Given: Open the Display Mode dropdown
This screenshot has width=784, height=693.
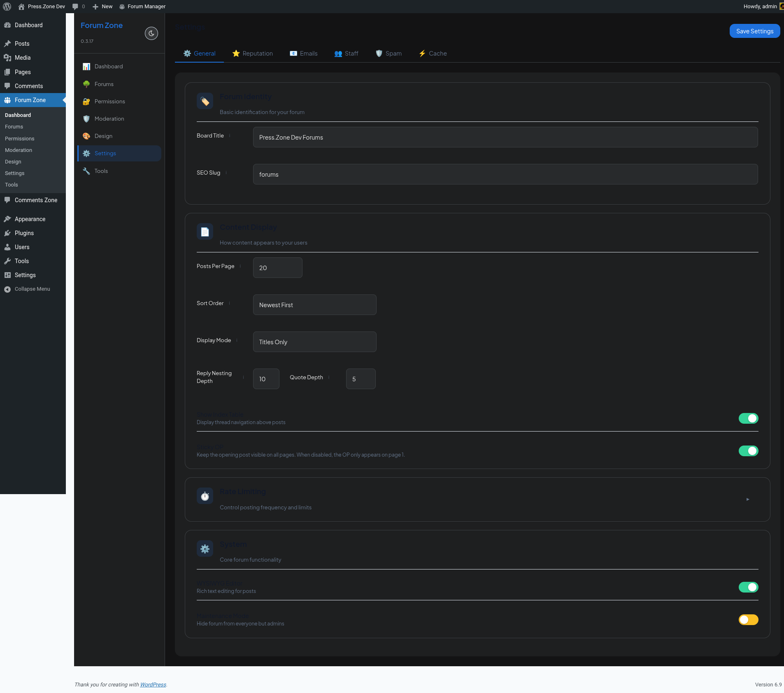Looking at the screenshot, I should tap(315, 342).
